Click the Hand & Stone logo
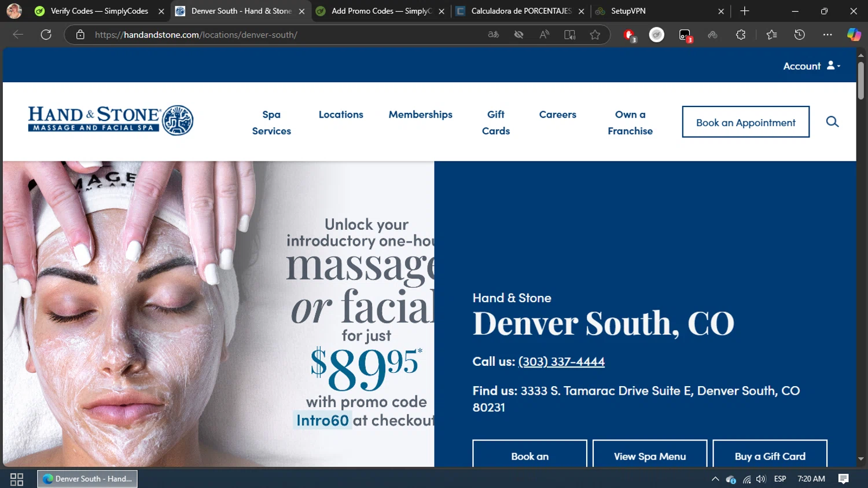 111,120
